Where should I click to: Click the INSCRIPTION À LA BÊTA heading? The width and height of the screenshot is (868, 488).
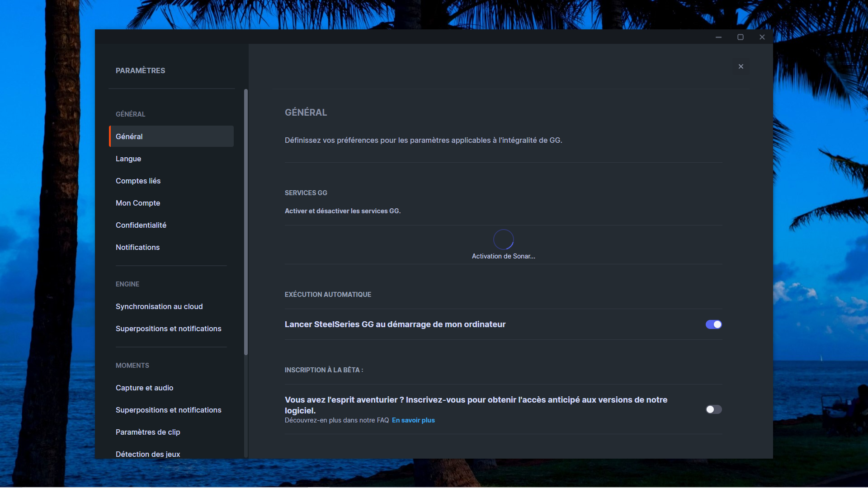click(x=324, y=370)
